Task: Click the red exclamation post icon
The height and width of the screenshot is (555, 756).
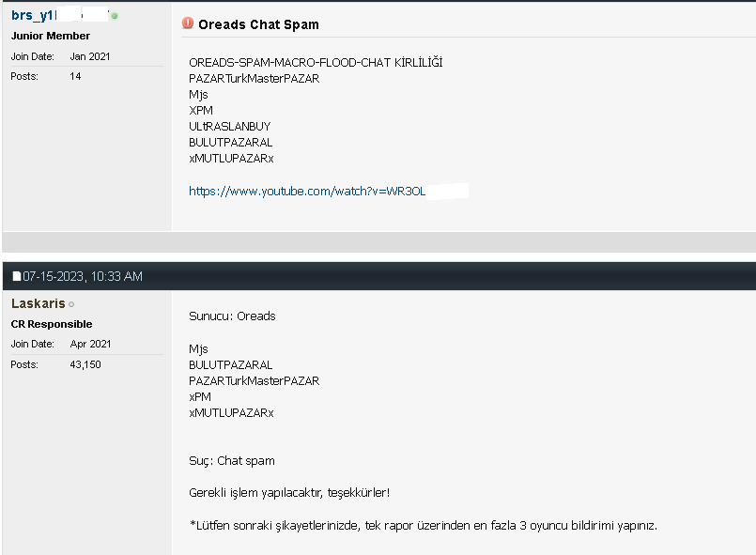Action: point(188,24)
